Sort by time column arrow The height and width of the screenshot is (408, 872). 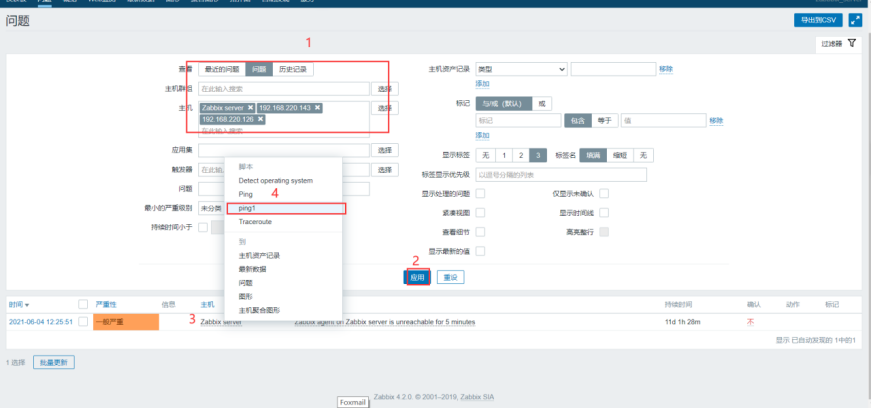[x=27, y=305]
